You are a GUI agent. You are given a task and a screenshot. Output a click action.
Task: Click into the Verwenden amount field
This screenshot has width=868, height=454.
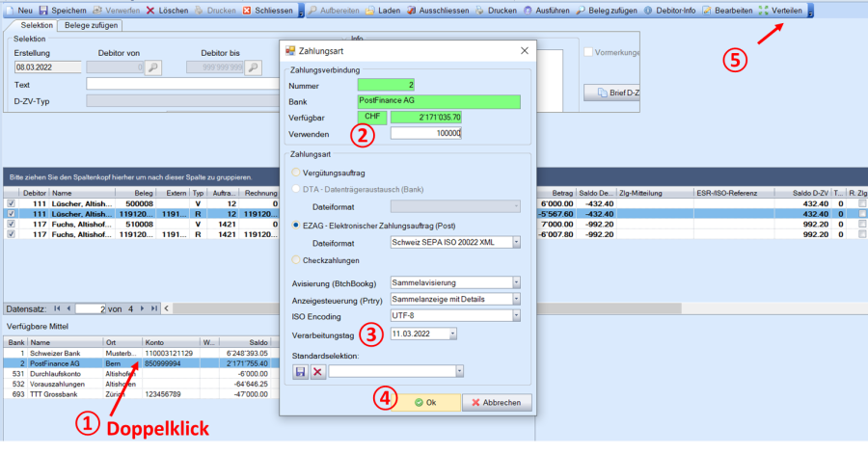point(426,134)
